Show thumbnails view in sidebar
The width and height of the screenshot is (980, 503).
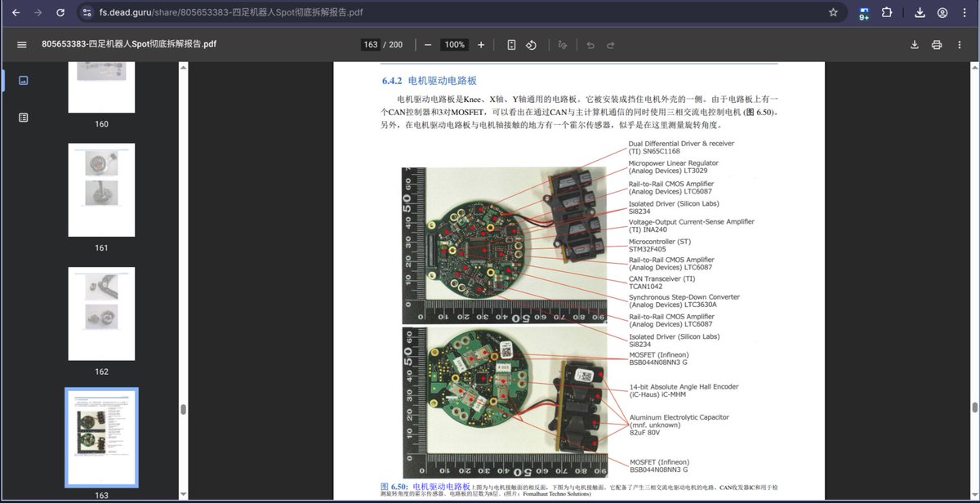pyautogui.click(x=23, y=80)
